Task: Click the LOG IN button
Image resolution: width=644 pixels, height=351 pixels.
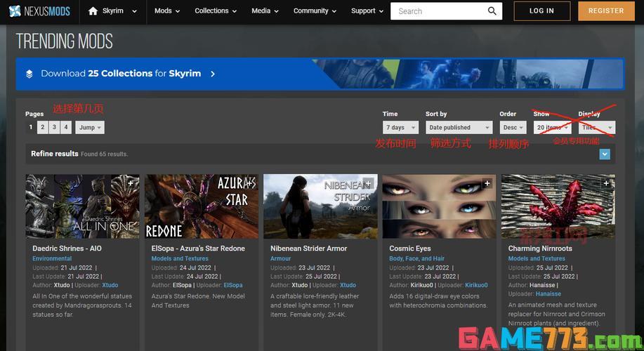Action: [x=541, y=11]
